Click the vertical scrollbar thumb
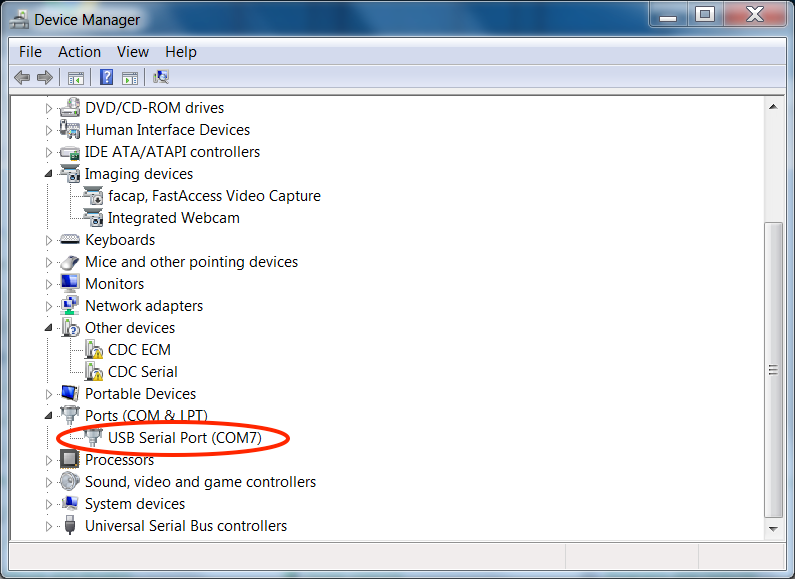The width and height of the screenshot is (795, 579). [x=773, y=370]
